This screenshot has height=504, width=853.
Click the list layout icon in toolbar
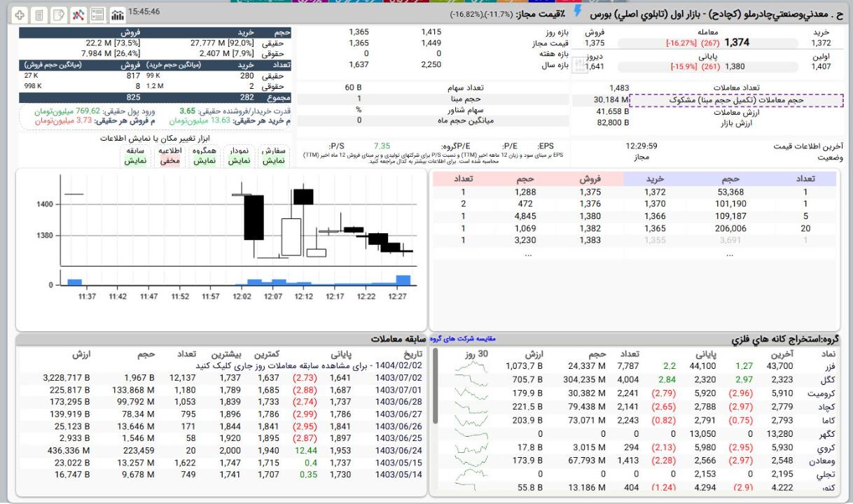pos(98,15)
